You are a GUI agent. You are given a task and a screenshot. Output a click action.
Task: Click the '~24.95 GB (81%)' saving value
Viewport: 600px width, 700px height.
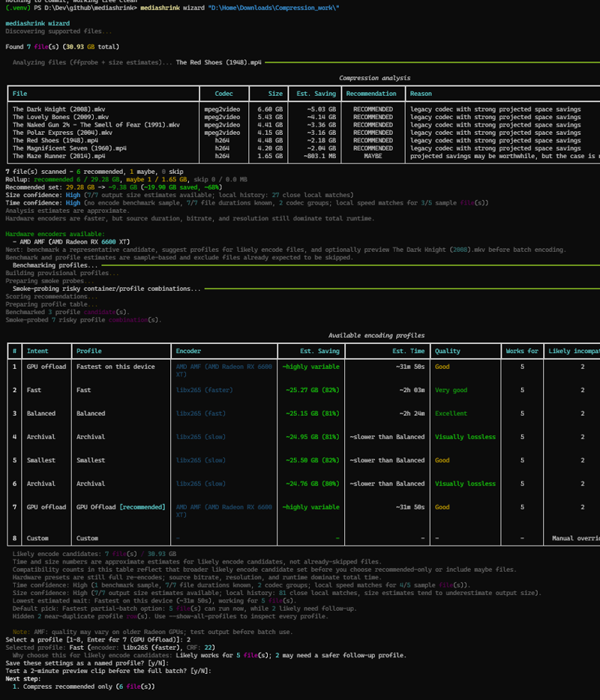(x=313, y=437)
